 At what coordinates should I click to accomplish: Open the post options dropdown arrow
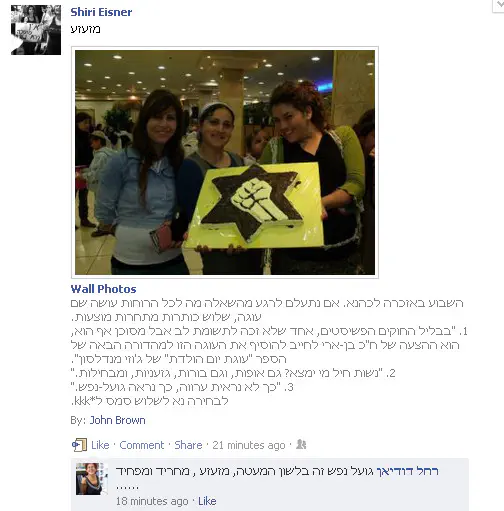coord(499,5)
